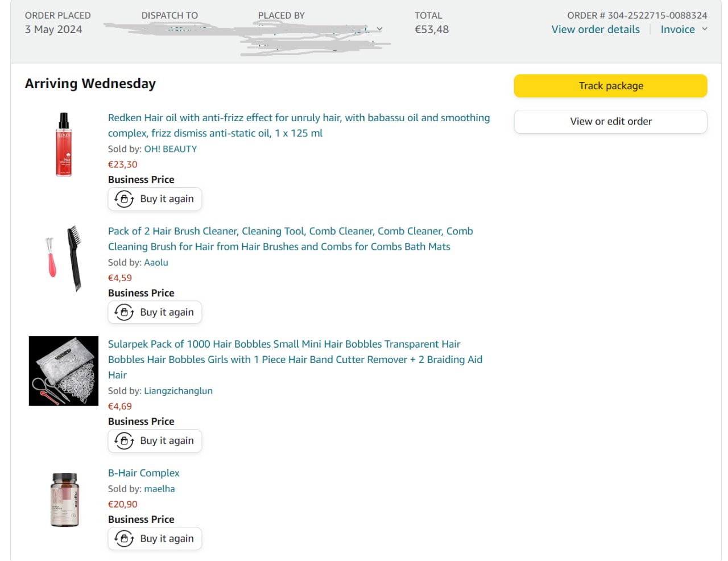Visit the Liangzichanglun seller link
Image resolution: width=728 pixels, height=561 pixels.
[x=178, y=391]
